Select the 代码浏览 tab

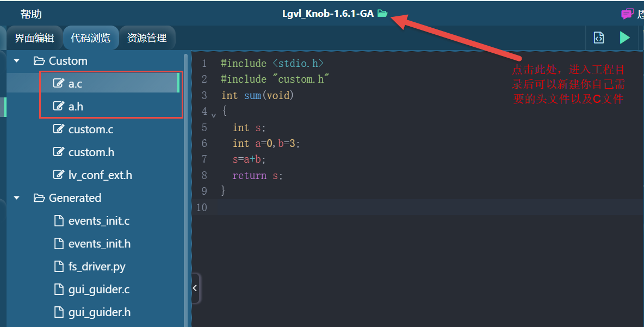click(x=90, y=38)
